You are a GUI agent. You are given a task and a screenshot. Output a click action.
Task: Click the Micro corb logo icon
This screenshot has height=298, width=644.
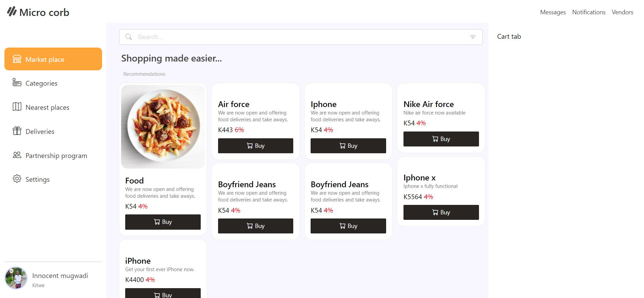12,12
